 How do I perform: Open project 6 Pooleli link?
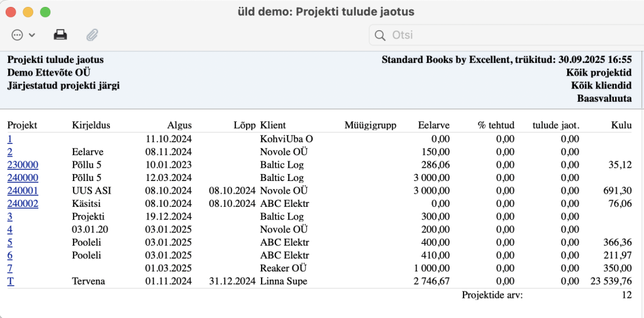click(x=10, y=255)
